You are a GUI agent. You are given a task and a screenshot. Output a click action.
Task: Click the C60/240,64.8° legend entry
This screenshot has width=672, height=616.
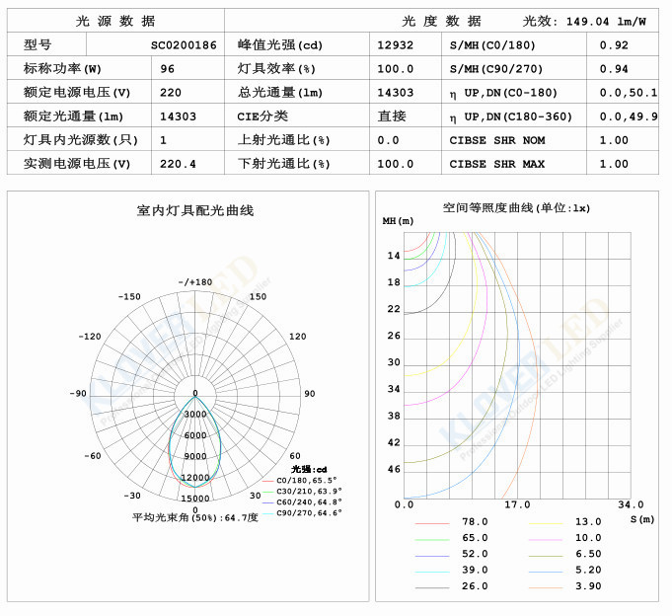[x=302, y=501]
